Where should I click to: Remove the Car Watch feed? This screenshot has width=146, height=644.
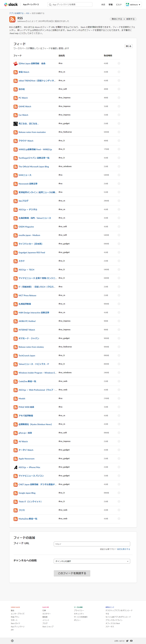click(119, 115)
